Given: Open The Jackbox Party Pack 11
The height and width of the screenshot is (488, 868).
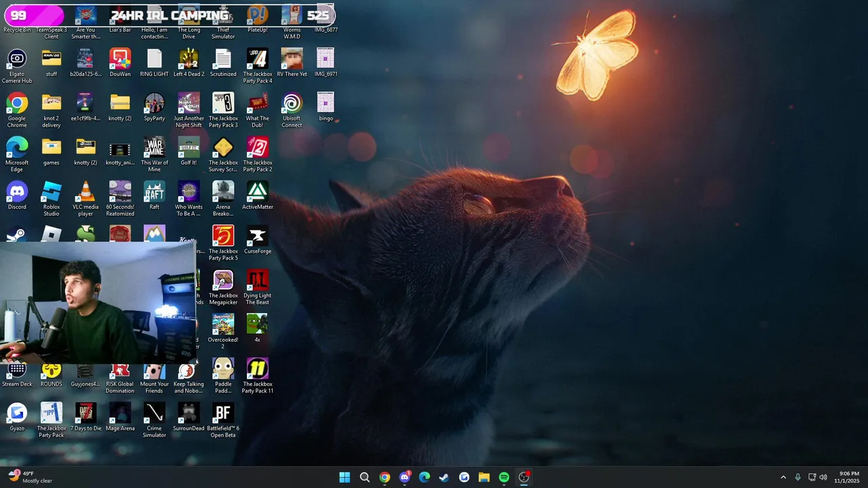Looking at the screenshot, I should coord(258,375).
